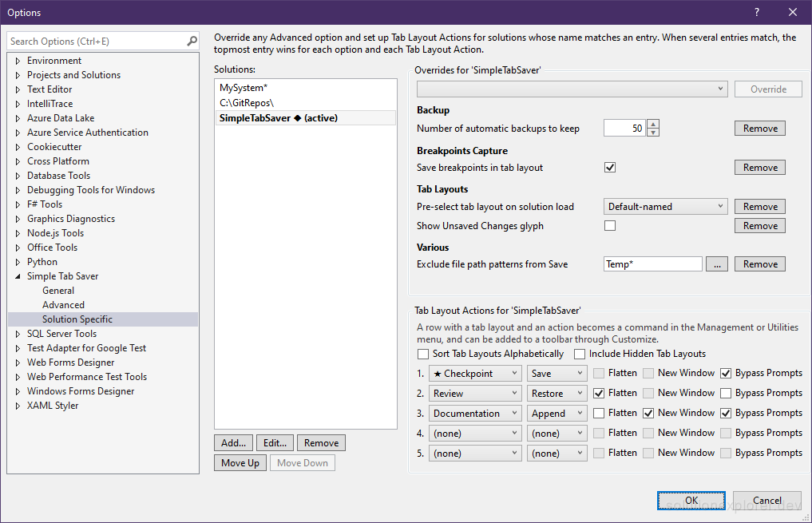Cancel the Options dialog
The height and width of the screenshot is (523, 812).
coord(767,500)
